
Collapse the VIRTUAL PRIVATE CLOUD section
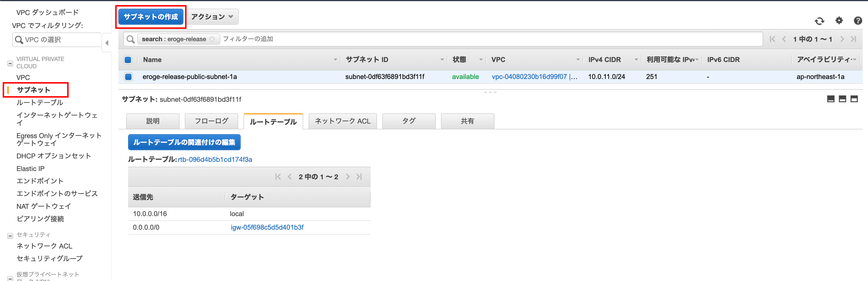(x=10, y=63)
